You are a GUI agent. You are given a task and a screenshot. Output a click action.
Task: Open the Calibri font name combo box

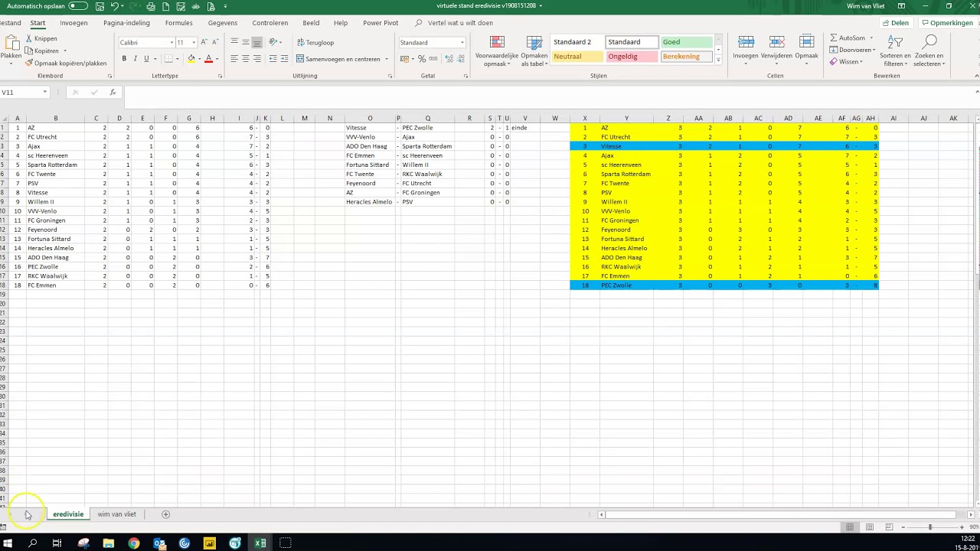[146, 42]
